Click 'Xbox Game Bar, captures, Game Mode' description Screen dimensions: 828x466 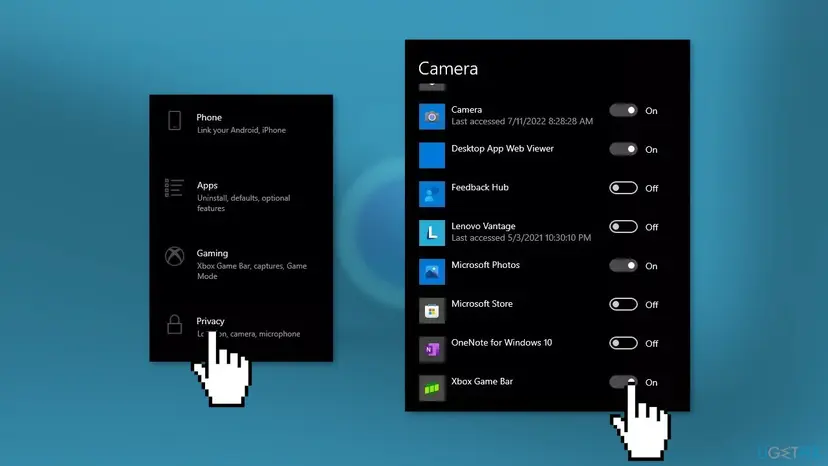[251, 271]
